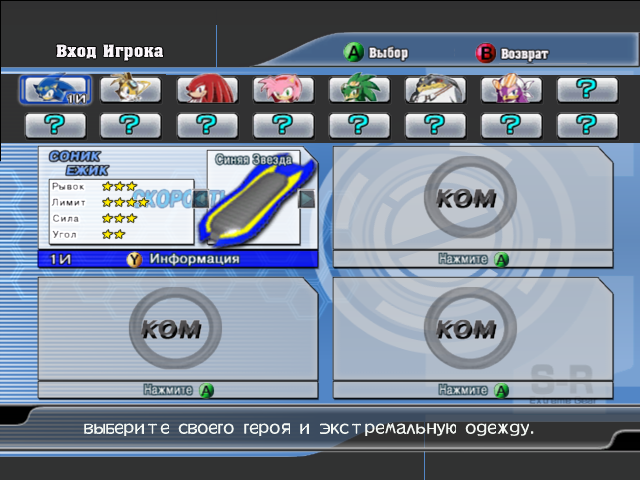640x480 pixels.
Task: Click the locked slot below Sonic
Action: 56,125
